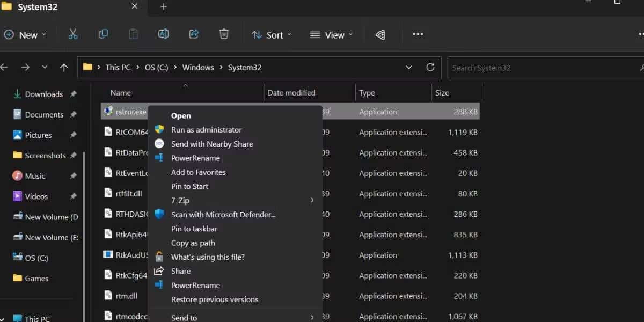The height and width of the screenshot is (322, 644).
Task: Select the Rename icon in the toolbar
Action: (163, 34)
